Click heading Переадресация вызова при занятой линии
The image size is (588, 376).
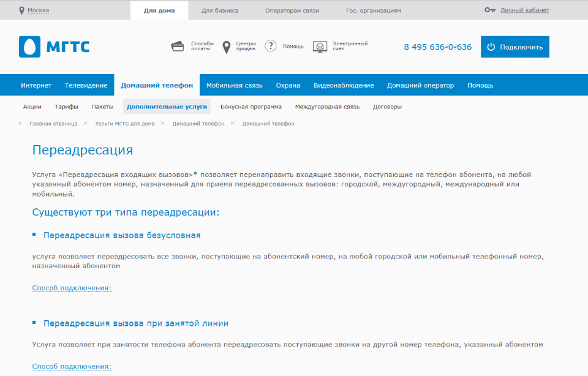136,323
